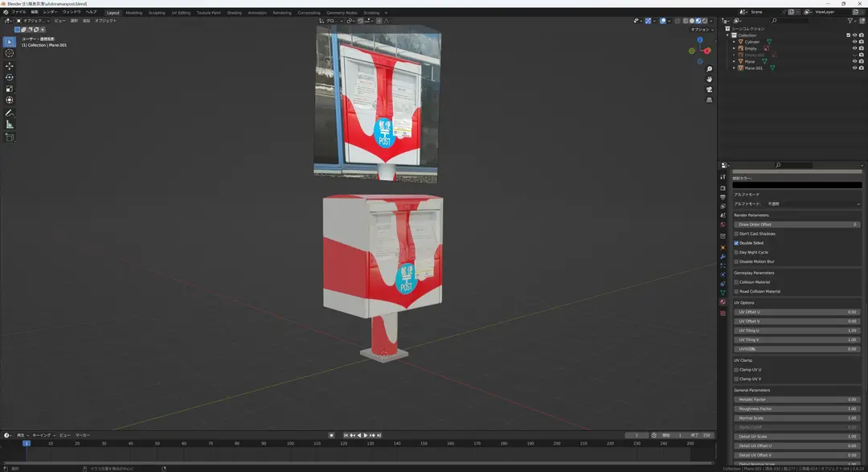Open the オプション options button in viewport
This screenshot has width=868, height=472.
tap(702, 30)
